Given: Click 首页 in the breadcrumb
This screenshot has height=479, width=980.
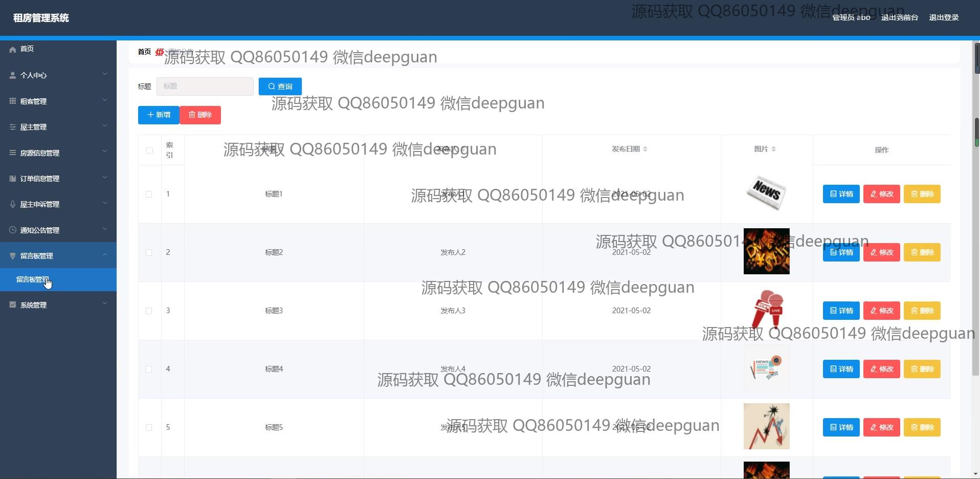Looking at the screenshot, I should (144, 52).
